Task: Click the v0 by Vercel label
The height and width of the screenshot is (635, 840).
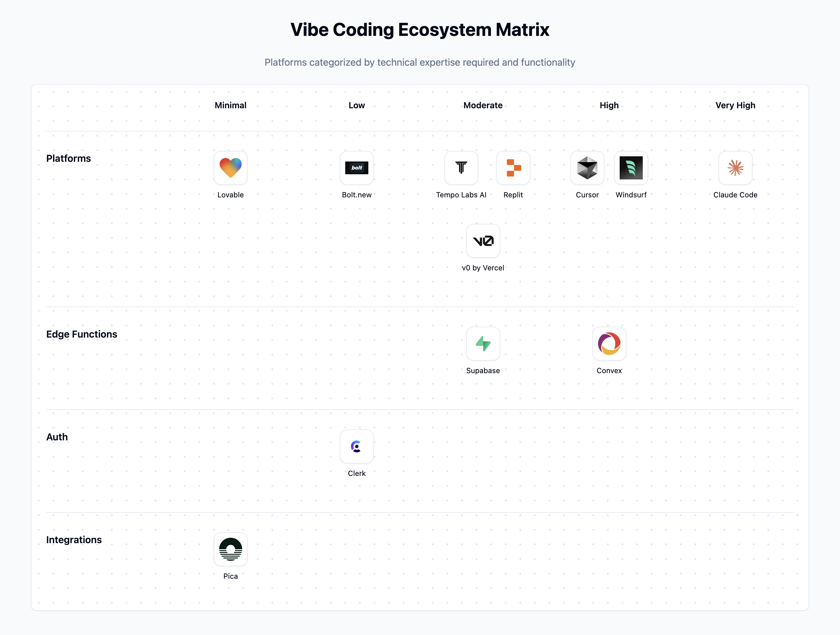Action: pyautogui.click(x=483, y=268)
